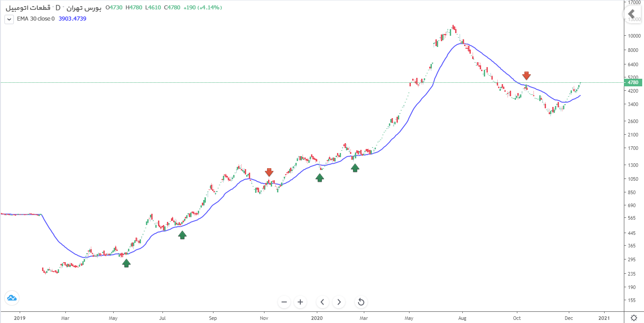Click the Sep label on time axis

tap(213, 318)
